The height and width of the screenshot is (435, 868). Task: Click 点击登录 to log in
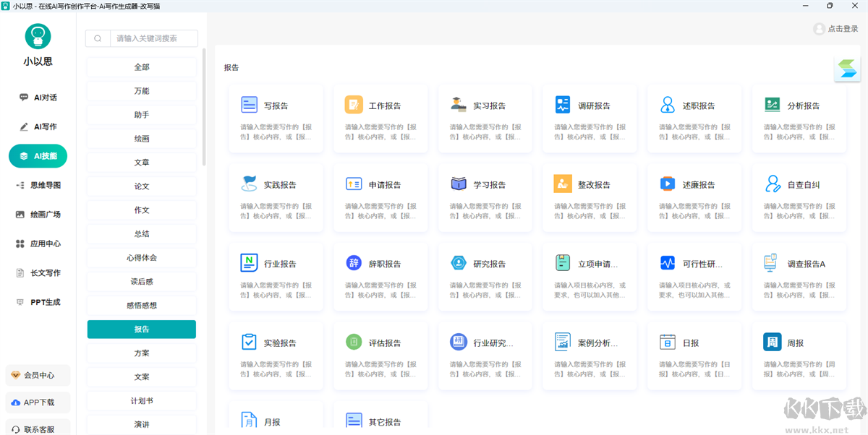pyautogui.click(x=835, y=29)
